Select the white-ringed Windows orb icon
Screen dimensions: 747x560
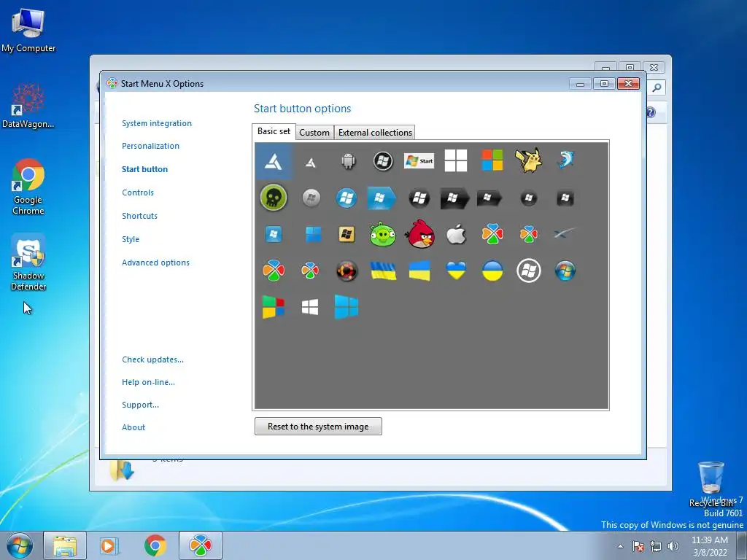(x=529, y=271)
